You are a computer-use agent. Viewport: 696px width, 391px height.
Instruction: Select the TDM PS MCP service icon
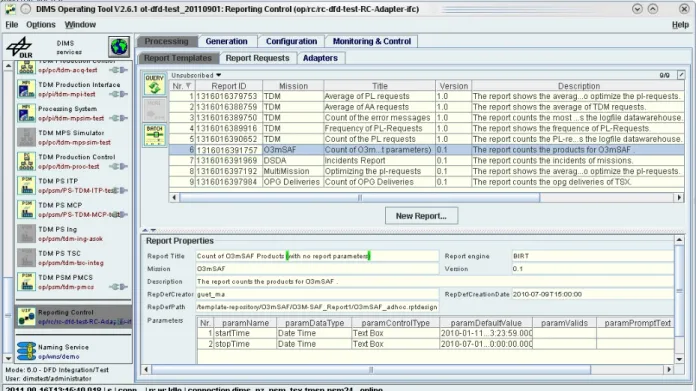[26, 209]
